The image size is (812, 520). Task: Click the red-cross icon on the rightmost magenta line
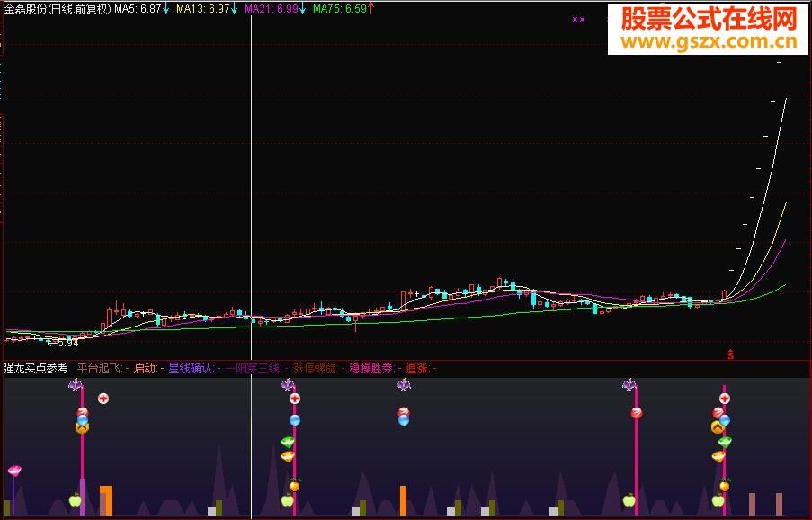[725, 399]
